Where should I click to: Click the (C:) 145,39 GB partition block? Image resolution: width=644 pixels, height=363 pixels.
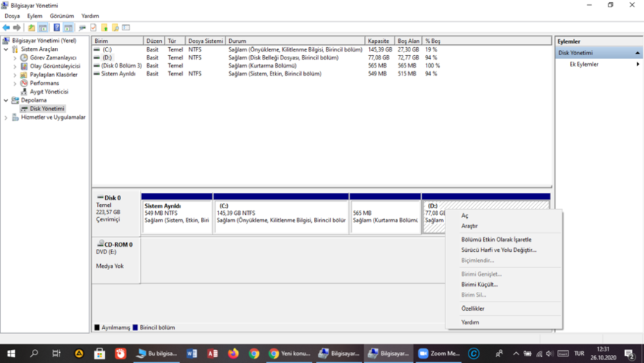pyautogui.click(x=281, y=216)
